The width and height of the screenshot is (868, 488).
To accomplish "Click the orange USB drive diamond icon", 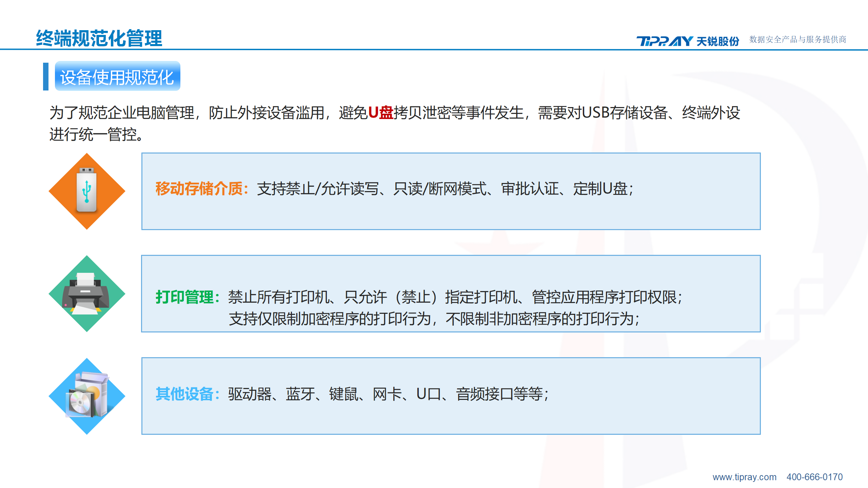I will [x=87, y=191].
